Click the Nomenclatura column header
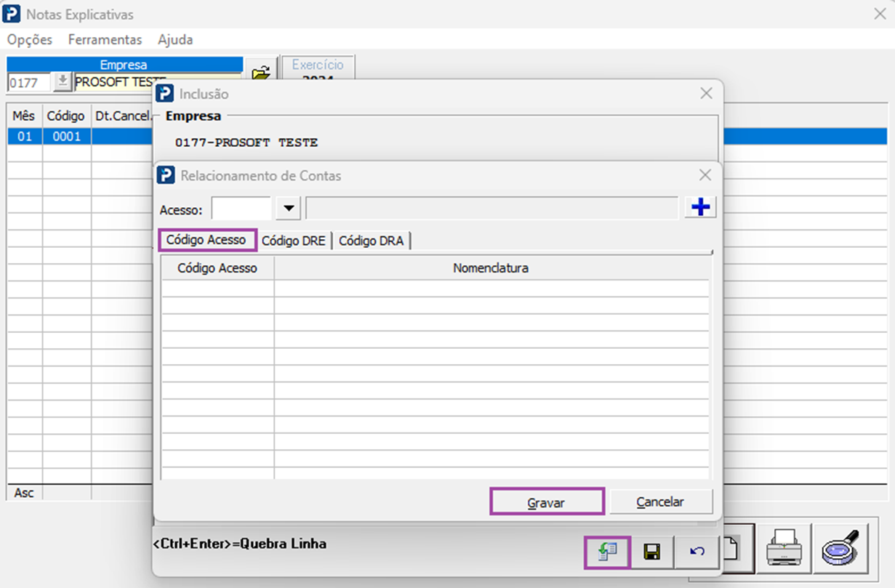This screenshot has width=895, height=588. point(491,268)
